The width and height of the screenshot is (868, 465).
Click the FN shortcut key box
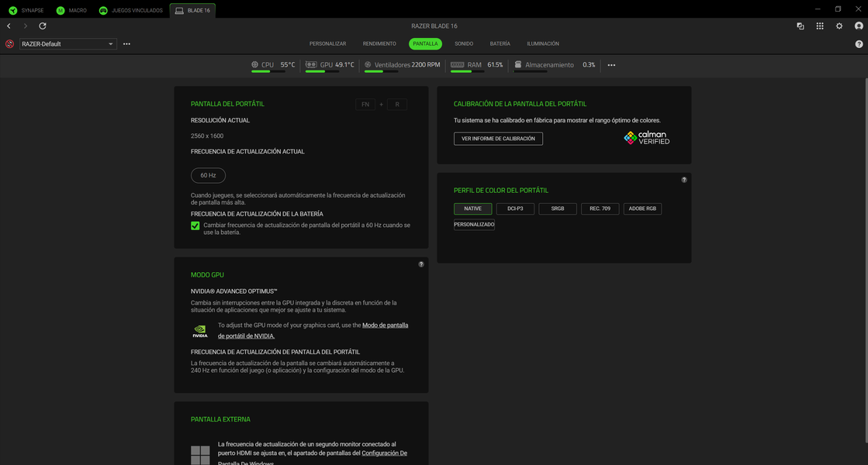point(365,105)
